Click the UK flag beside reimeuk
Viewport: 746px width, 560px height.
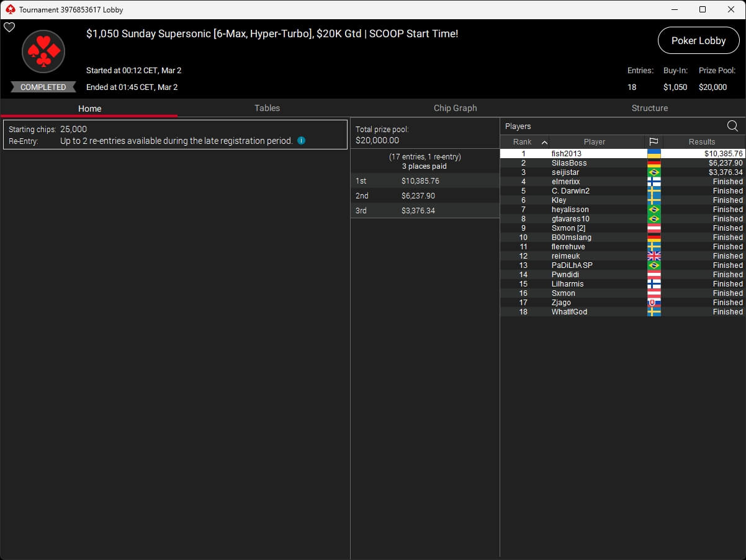coord(654,256)
